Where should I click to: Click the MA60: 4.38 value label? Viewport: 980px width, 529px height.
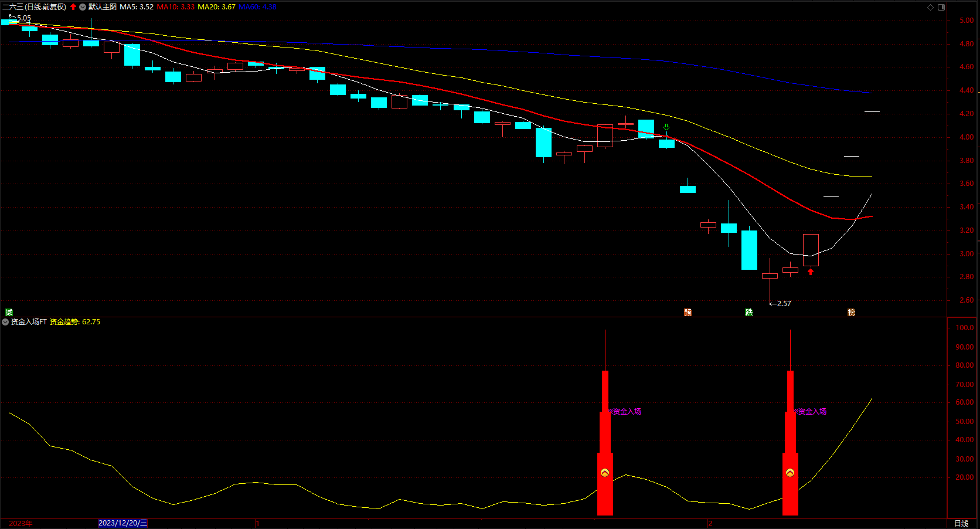(258, 7)
